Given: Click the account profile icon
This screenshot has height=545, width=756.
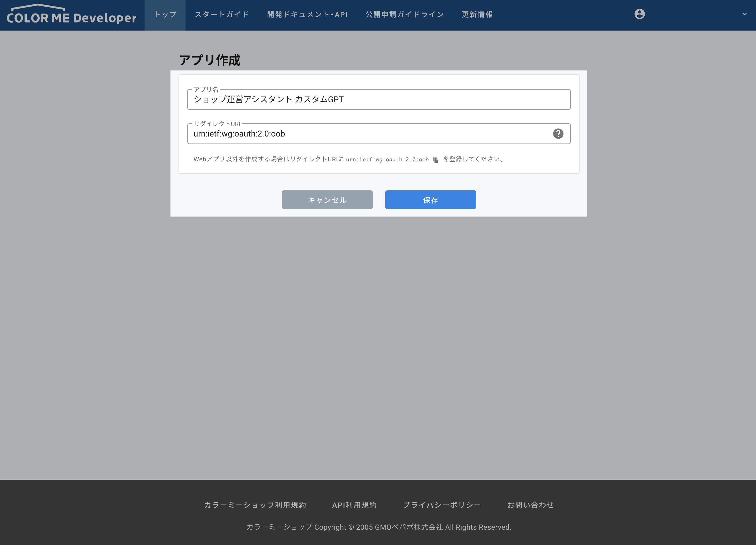Looking at the screenshot, I should pos(639,14).
